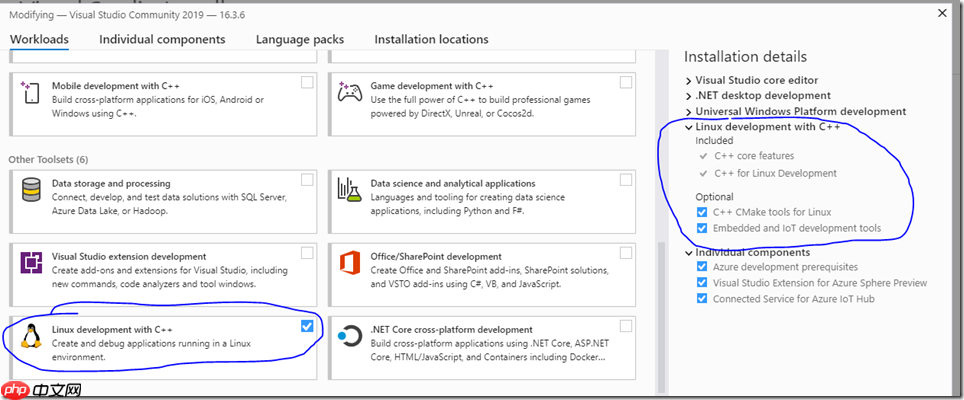Image resolution: width=964 pixels, height=400 pixels.
Task: Check the Game development with C++ workload
Action: tap(625, 82)
